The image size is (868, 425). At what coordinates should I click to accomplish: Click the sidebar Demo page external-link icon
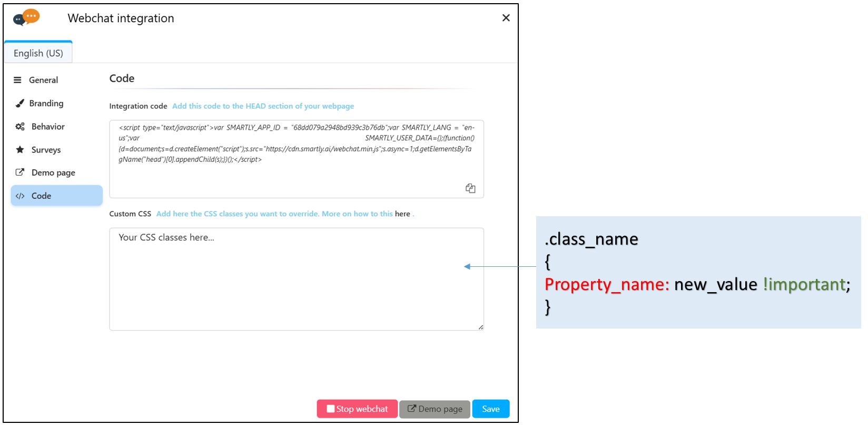click(x=20, y=172)
